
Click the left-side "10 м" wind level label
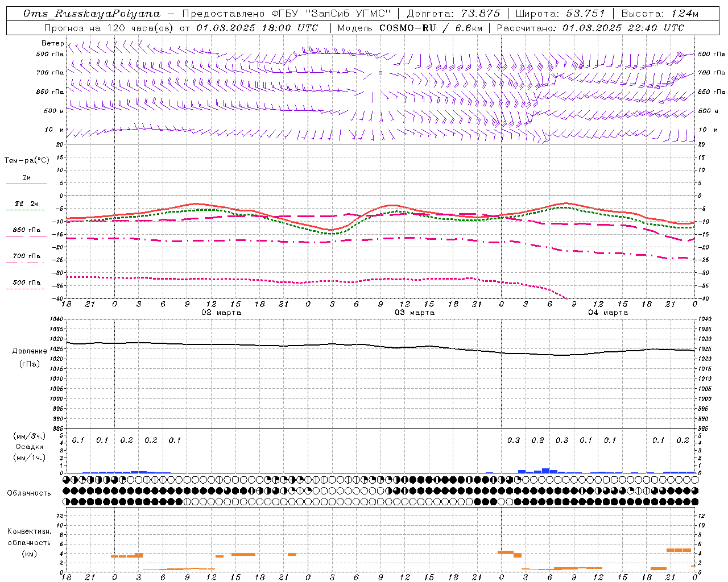point(54,130)
